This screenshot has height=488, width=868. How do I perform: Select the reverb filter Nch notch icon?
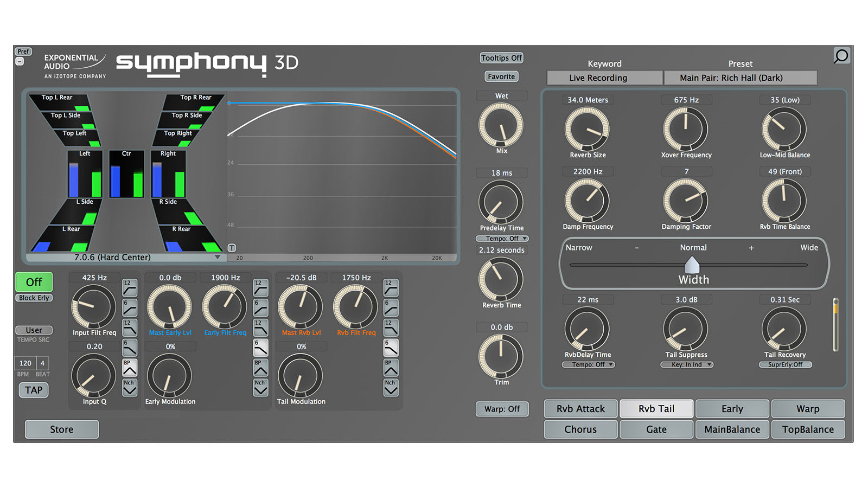[391, 388]
